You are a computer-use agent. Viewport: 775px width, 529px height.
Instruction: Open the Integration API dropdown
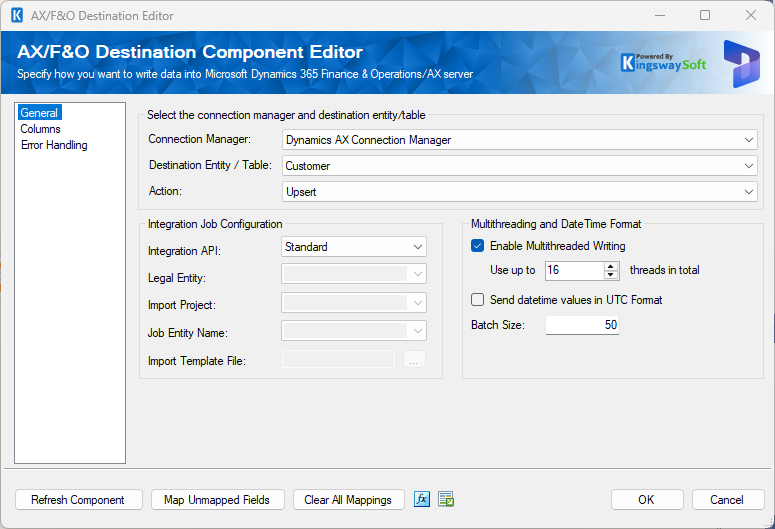click(x=354, y=247)
